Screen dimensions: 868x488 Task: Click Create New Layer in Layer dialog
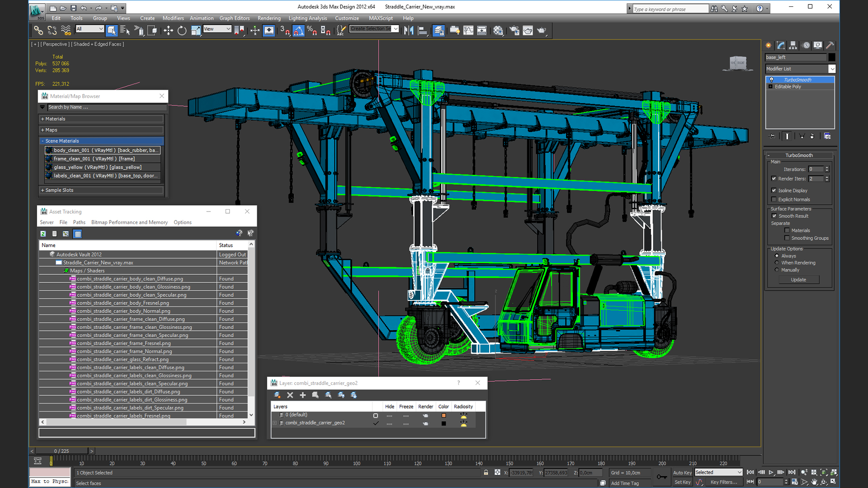click(x=277, y=395)
